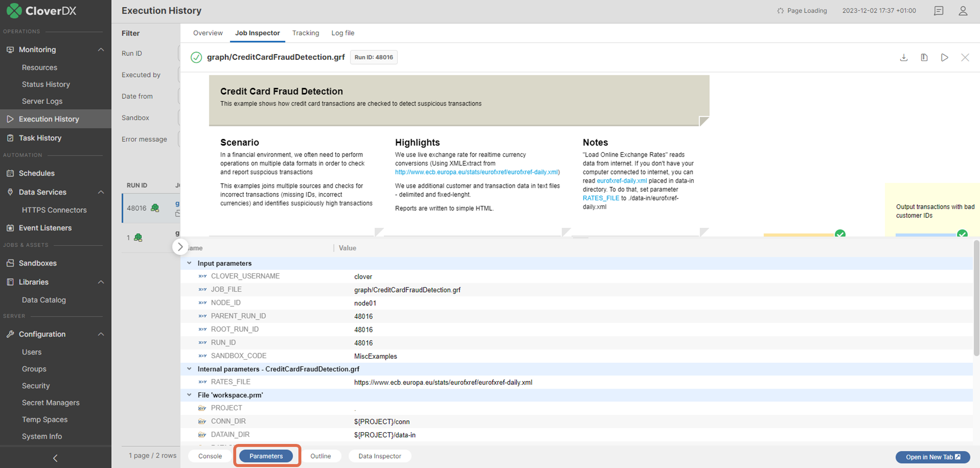980x468 pixels.
Task: Collapse the Monitoring menu group
Action: (101, 49)
